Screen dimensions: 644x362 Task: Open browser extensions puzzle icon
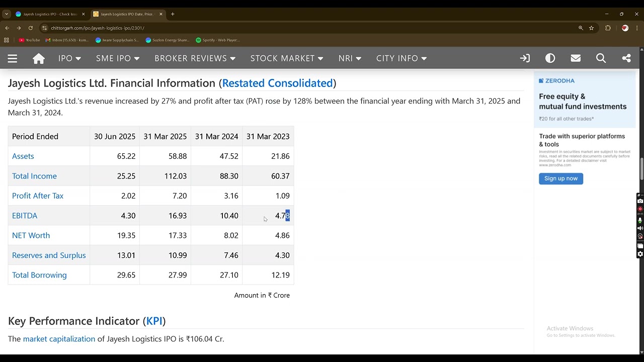pos(608,28)
